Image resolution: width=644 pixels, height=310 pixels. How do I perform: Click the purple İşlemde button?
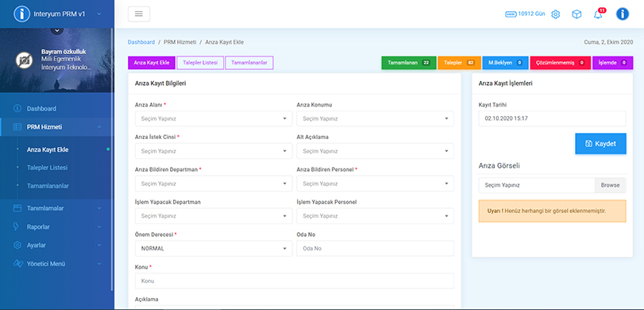tap(613, 63)
